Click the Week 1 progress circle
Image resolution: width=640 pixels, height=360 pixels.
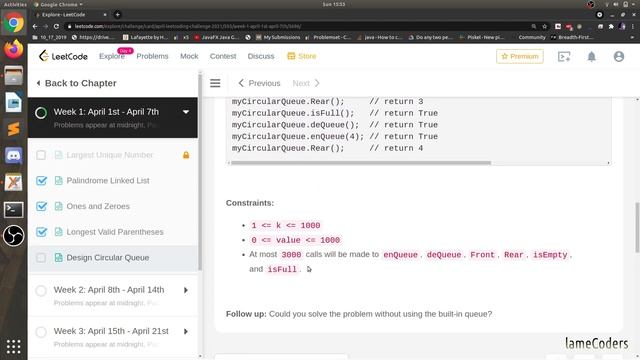[x=41, y=113]
